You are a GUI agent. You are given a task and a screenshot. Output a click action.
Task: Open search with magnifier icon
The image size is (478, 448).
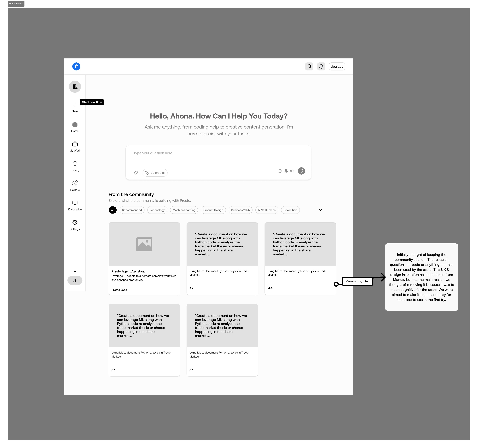(x=309, y=66)
